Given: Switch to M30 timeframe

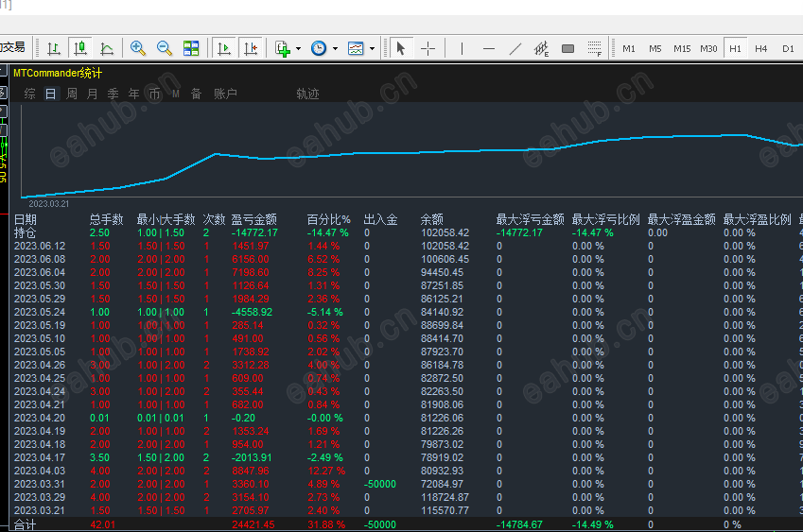Looking at the screenshot, I should pyautogui.click(x=708, y=48).
